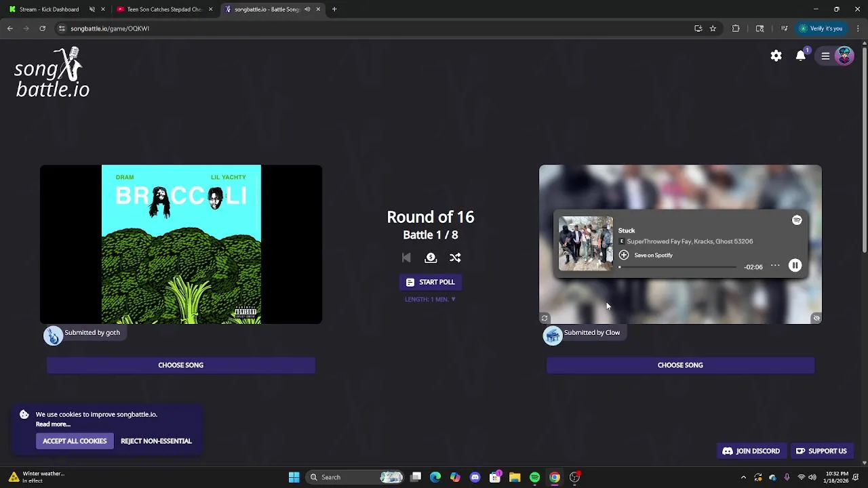
Task: Expand the poll LENGTH: 1 MIN. dropdown
Action: point(431,299)
